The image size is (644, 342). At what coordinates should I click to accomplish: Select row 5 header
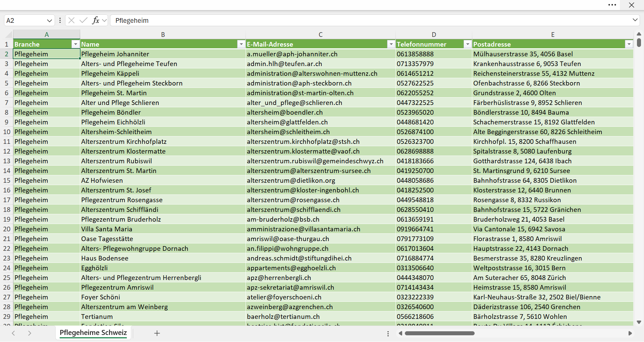coord(6,83)
